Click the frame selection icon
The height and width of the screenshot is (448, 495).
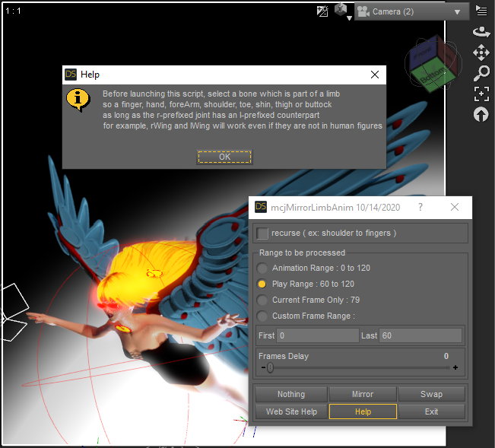point(481,94)
